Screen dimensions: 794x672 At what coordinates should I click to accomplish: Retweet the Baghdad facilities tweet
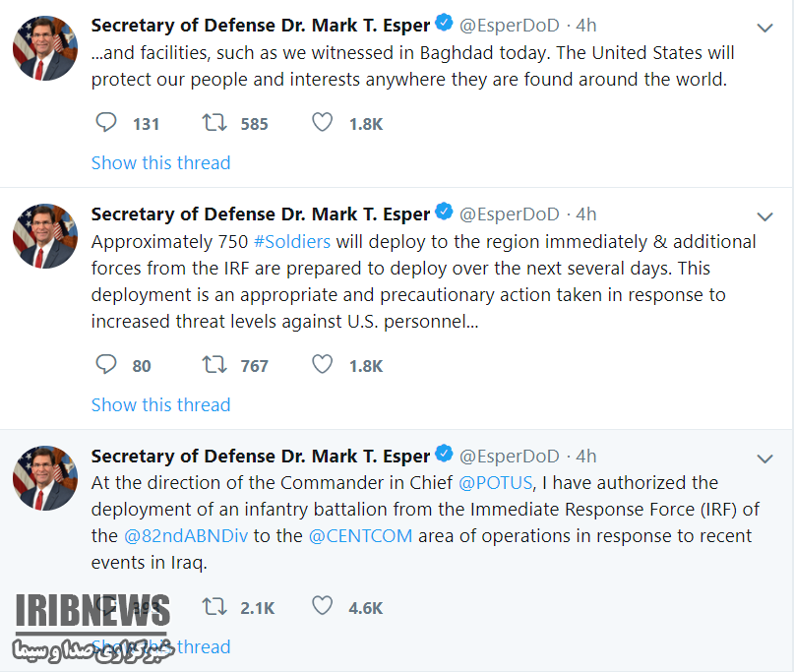click(214, 123)
